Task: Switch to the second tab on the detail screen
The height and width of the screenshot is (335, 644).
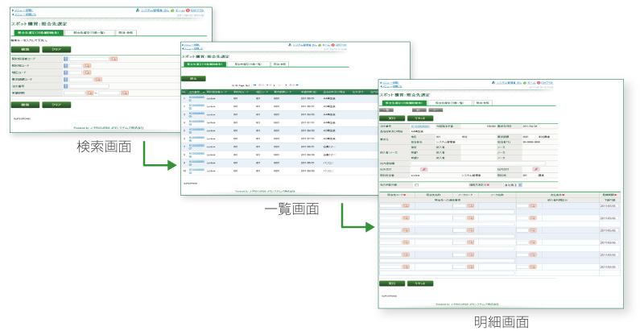Action: click(x=447, y=103)
